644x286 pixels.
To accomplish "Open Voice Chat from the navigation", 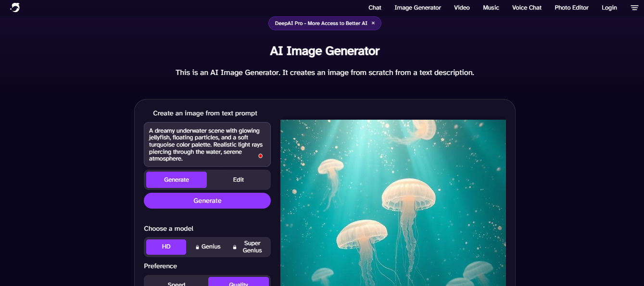I will pyautogui.click(x=527, y=8).
